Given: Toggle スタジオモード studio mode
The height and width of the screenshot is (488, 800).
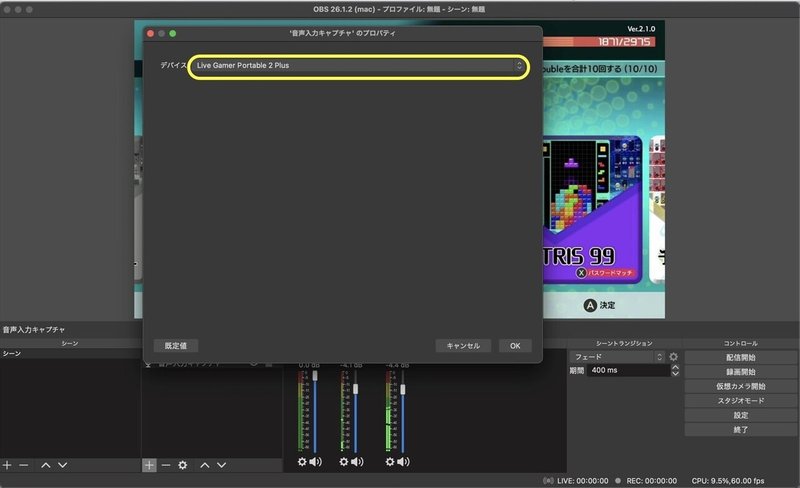Looking at the screenshot, I should point(741,401).
